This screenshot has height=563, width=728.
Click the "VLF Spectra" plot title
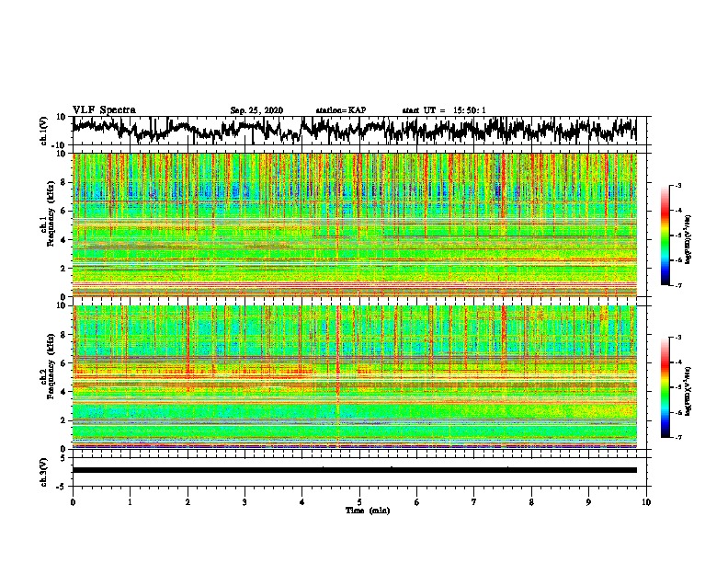click(104, 110)
